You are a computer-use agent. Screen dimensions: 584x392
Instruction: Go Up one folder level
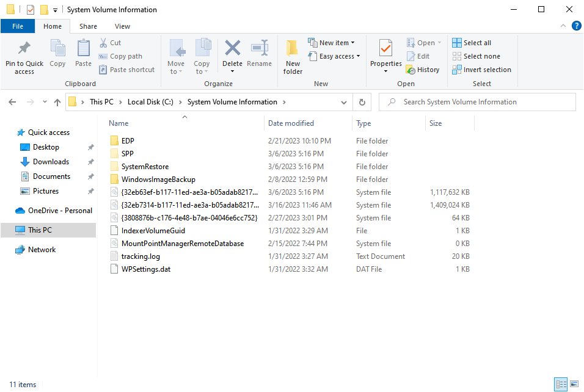pos(57,102)
